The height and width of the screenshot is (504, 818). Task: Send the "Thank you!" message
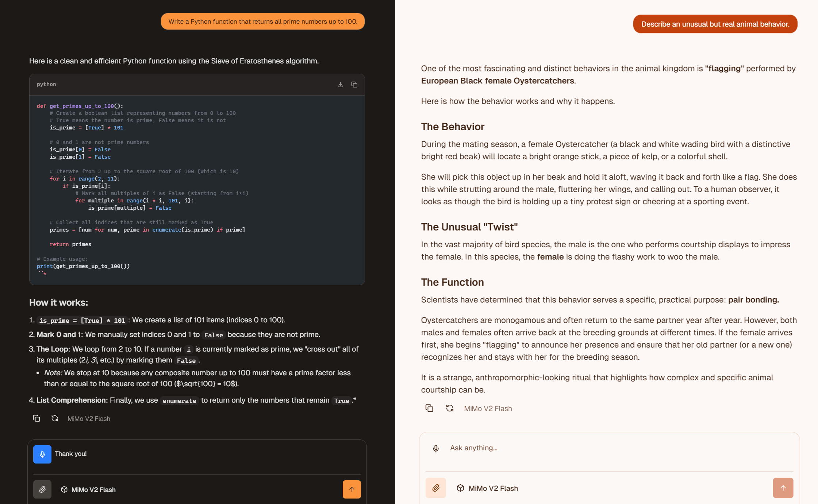click(352, 489)
